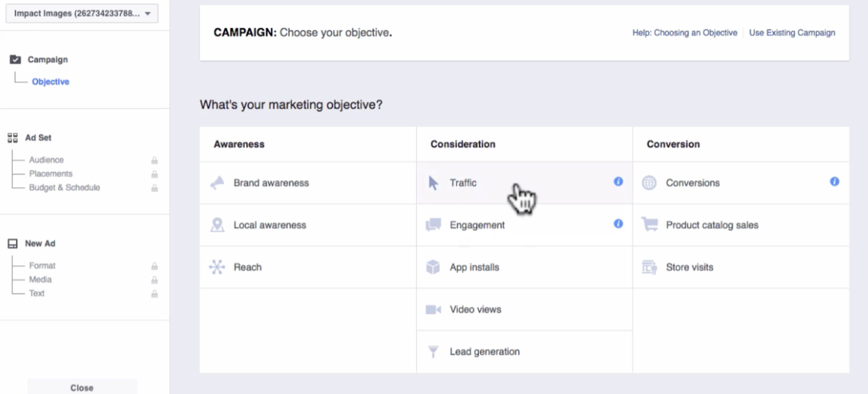The image size is (868, 394).
Task: Select the Media step under New Ad
Action: coord(40,280)
